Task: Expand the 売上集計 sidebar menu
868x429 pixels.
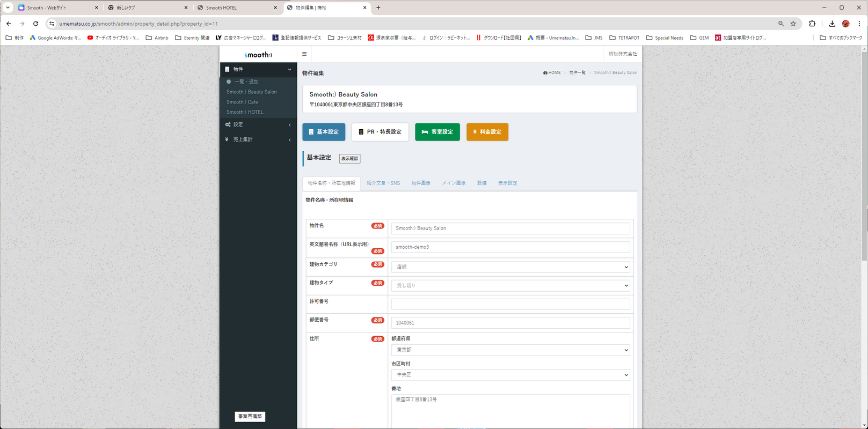Action: click(x=258, y=139)
